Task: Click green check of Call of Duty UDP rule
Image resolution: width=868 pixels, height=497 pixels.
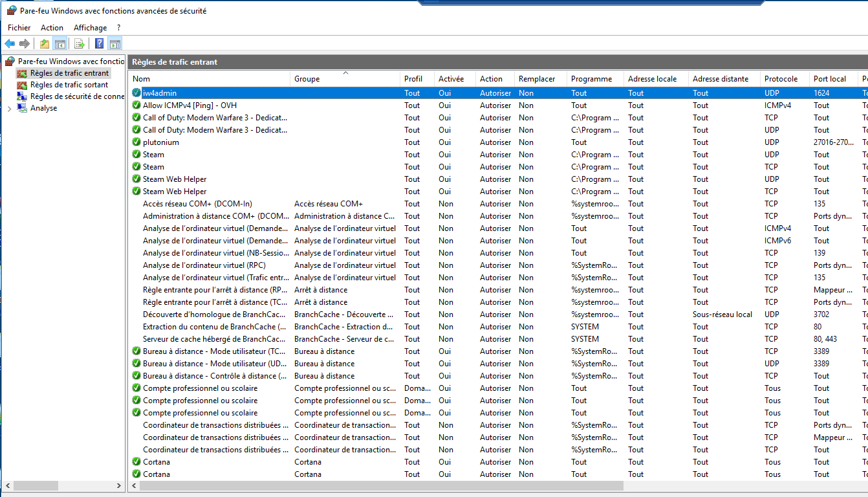Action: (136, 130)
